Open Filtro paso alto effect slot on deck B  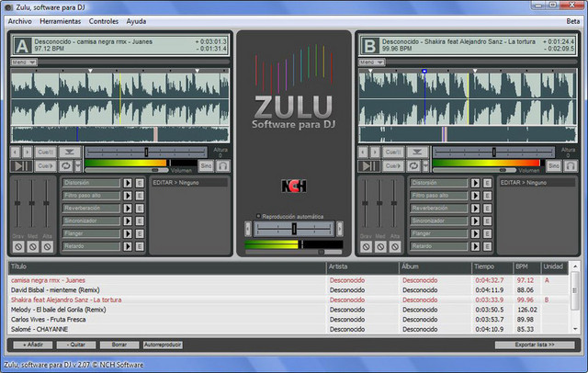(439, 196)
